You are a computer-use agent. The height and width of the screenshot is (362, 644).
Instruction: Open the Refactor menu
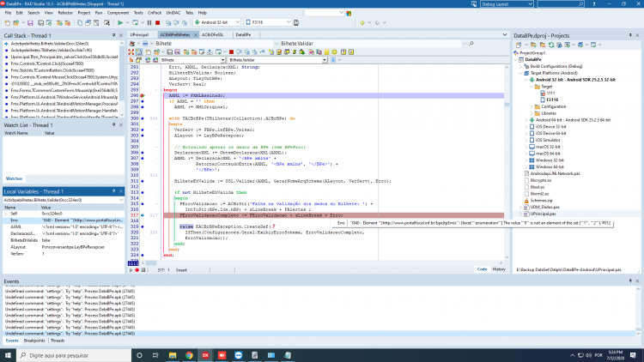click(65, 13)
